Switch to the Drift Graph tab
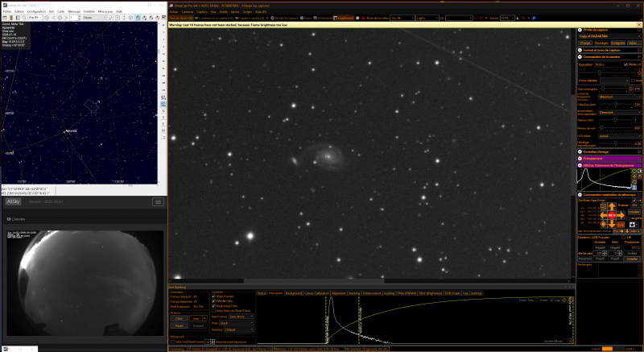The image size is (644, 352). 453,293
